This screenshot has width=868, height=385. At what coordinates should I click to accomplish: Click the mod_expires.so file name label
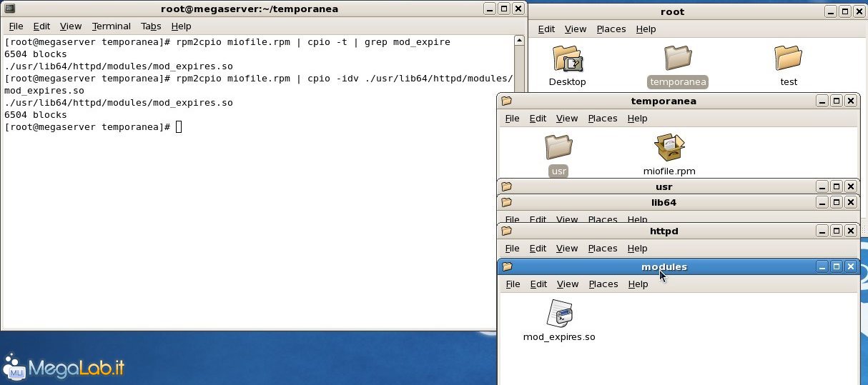[559, 337]
